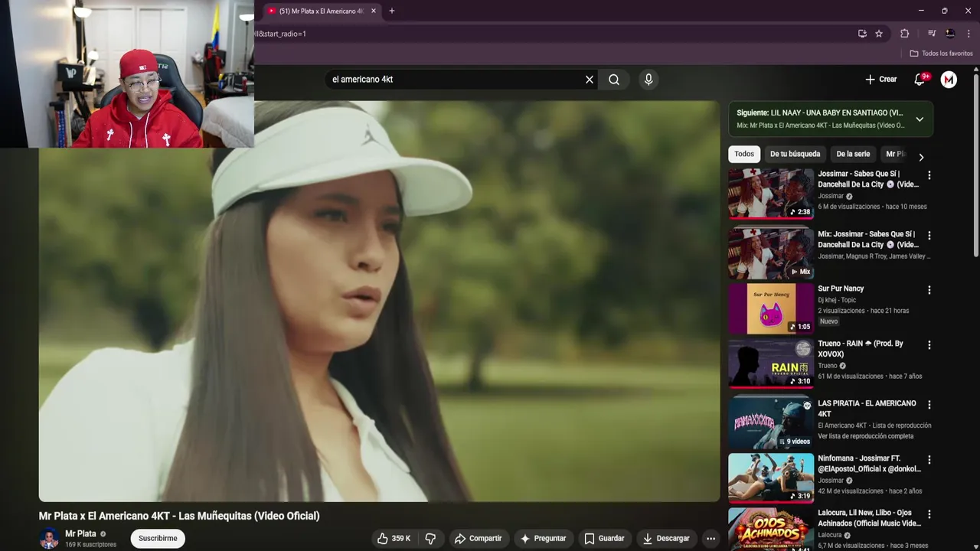980x551 pixels.
Task: Open more actions ellipsis below the video
Action: click(x=710, y=539)
